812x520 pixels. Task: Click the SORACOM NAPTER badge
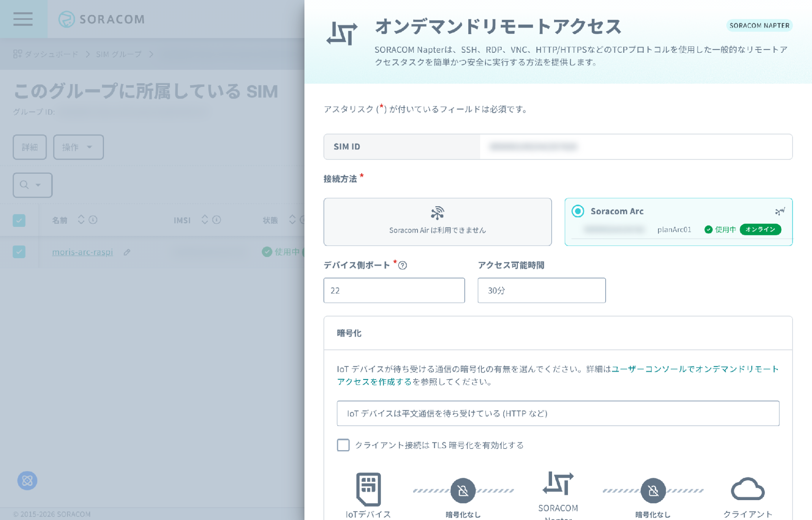pyautogui.click(x=759, y=25)
